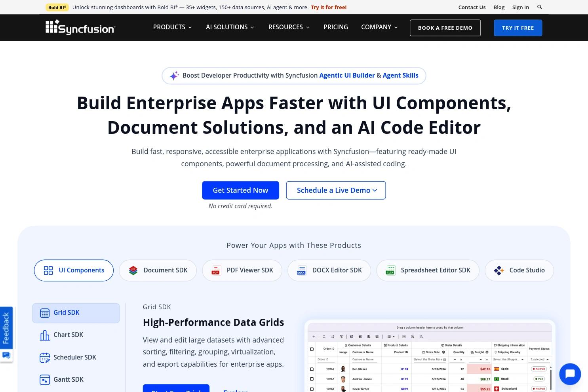Click the Get Started Now button
This screenshot has width=588, height=392.
click(x=240, y=190)
